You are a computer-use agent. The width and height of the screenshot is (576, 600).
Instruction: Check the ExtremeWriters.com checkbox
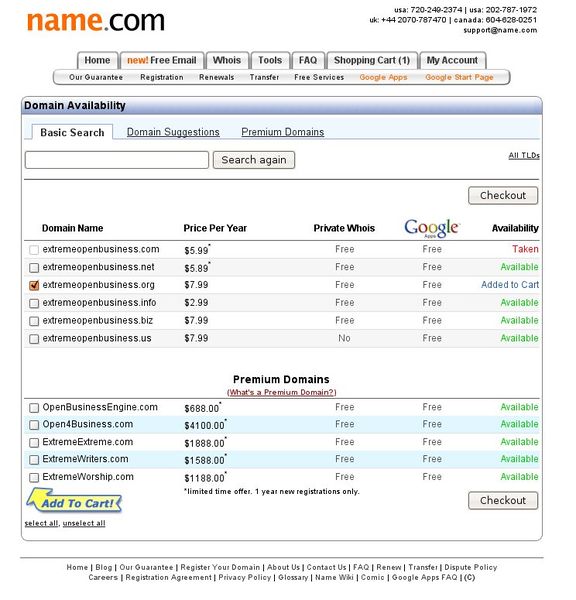(34, 460)
